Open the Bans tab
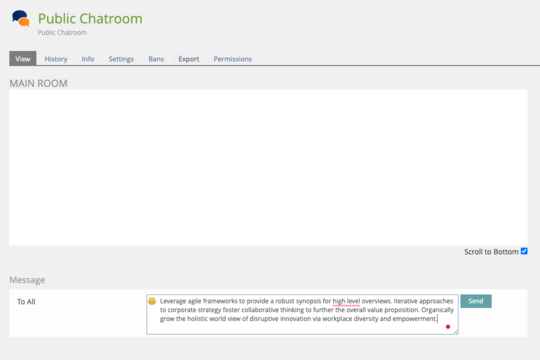540x360 pixels. (x=156, y=59)
